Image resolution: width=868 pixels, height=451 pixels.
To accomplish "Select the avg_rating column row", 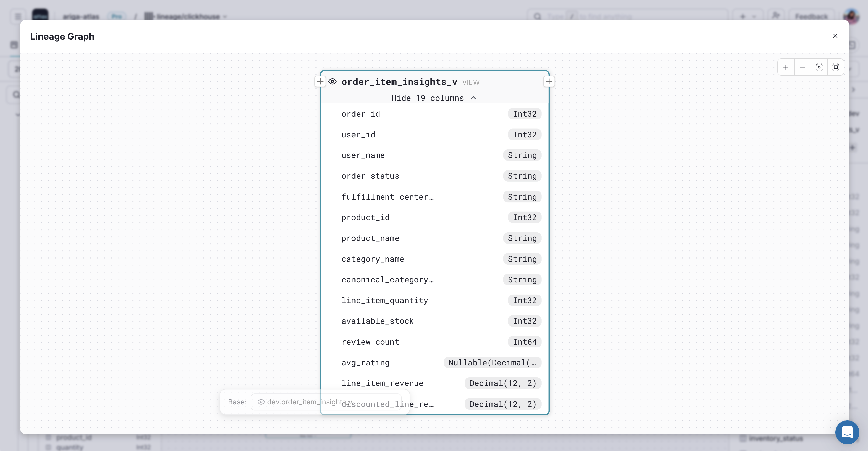I will click(434, 362).
